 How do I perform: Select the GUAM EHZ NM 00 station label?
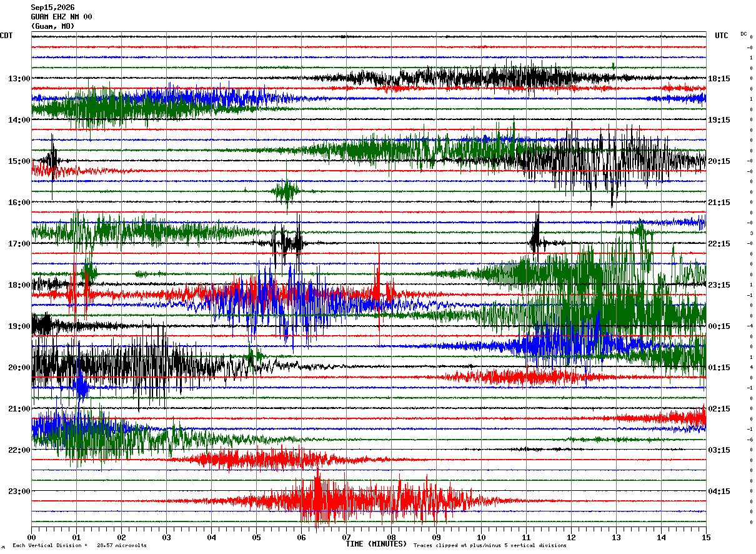point(61,17)
